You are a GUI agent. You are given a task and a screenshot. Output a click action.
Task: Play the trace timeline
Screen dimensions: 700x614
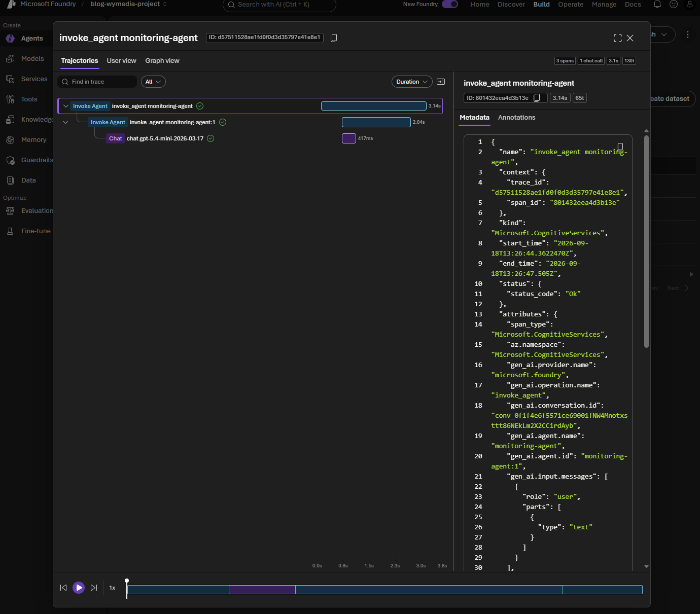pos(79,588)
